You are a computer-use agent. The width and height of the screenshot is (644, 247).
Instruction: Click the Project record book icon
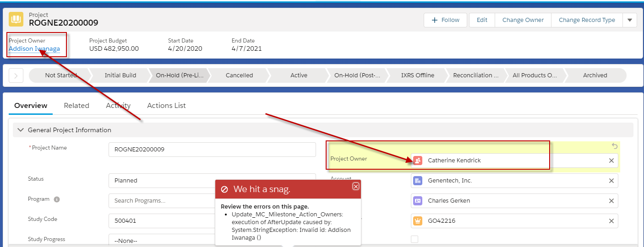point(16,19)
